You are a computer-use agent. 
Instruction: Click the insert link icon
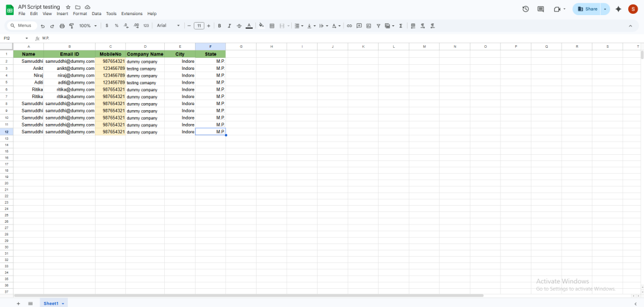click(349, 26)
